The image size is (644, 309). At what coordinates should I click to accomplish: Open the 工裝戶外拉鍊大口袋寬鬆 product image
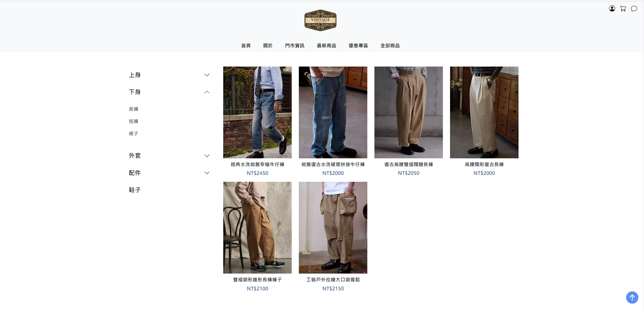click(333, 228)
